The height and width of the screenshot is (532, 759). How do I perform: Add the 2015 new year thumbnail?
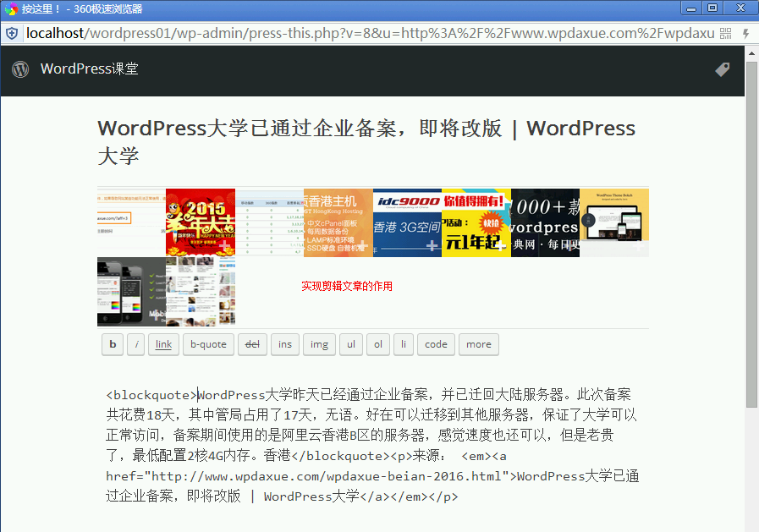(x=201, y=222)
